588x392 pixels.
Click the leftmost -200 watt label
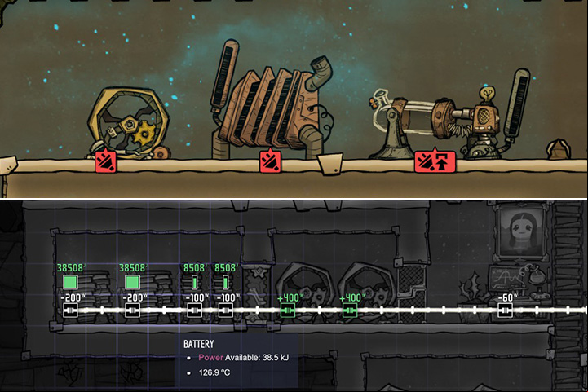click(73, 298)
